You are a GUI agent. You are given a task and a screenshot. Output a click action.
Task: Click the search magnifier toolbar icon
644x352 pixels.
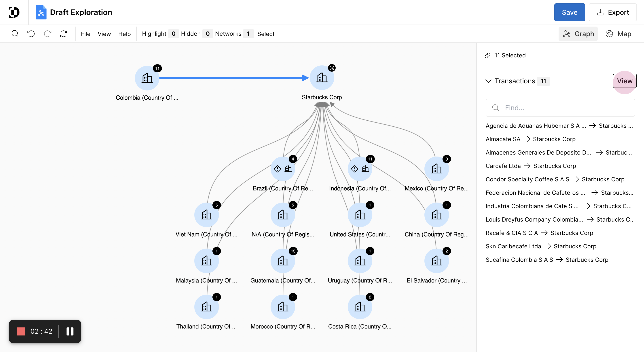coord(15,34)
